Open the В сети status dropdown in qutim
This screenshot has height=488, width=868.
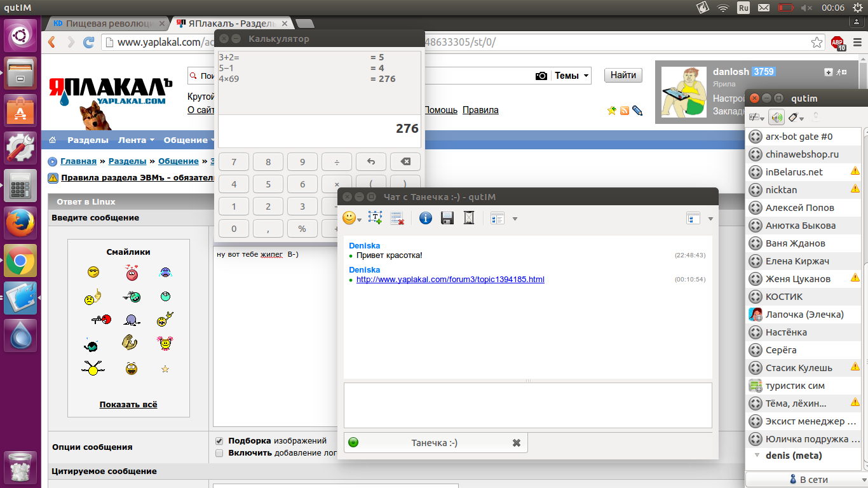click(807, 480)
